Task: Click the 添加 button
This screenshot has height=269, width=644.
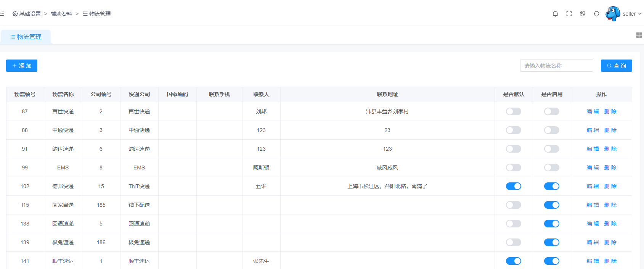Action: pos(22,66)
